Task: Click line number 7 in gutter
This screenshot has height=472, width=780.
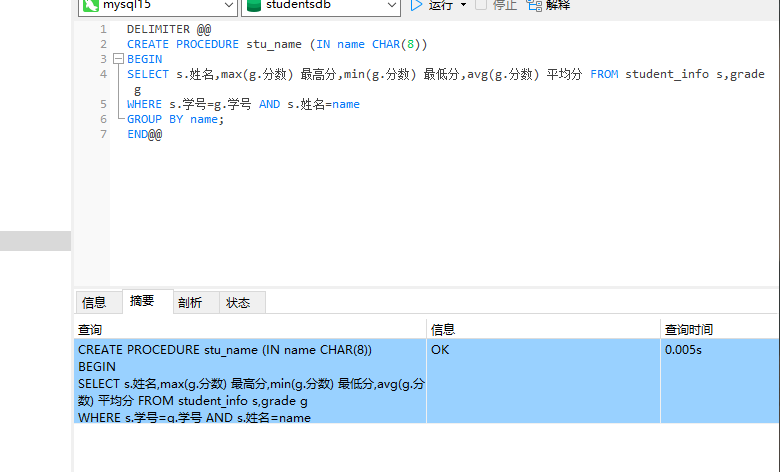Action: (x=103, y=134)
